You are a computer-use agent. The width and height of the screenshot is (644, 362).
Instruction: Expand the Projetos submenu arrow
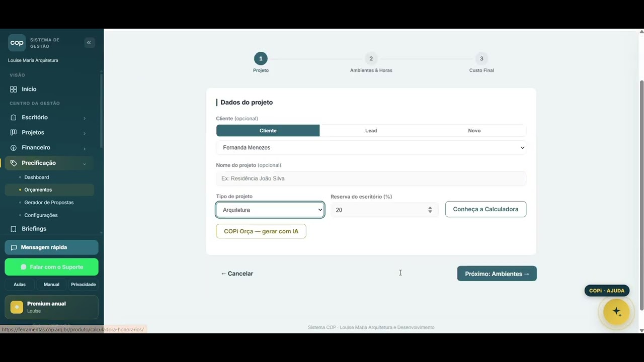pyautogui.click(x=85, y=133)
